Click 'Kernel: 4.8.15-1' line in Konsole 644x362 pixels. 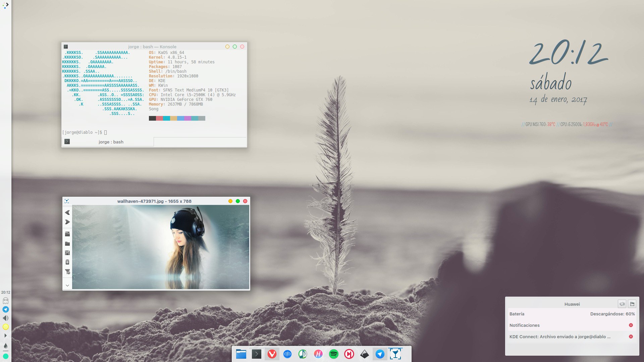click(x=168, y=57)
